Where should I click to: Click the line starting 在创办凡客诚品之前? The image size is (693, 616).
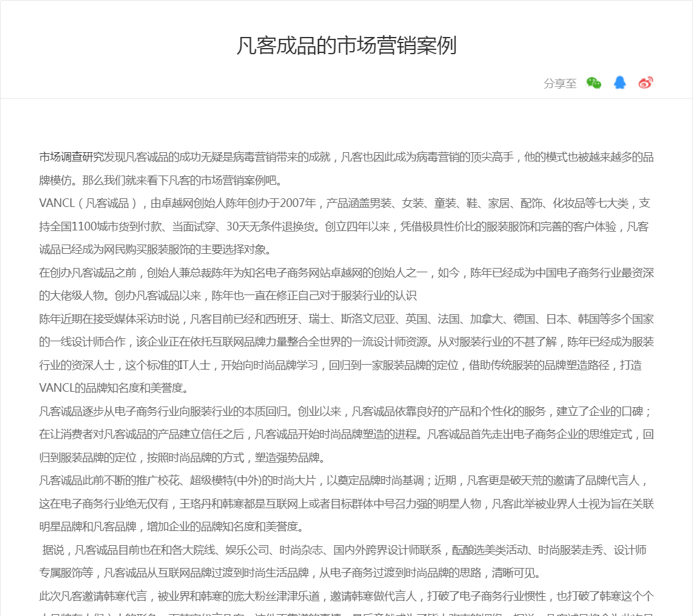[346, 273]
